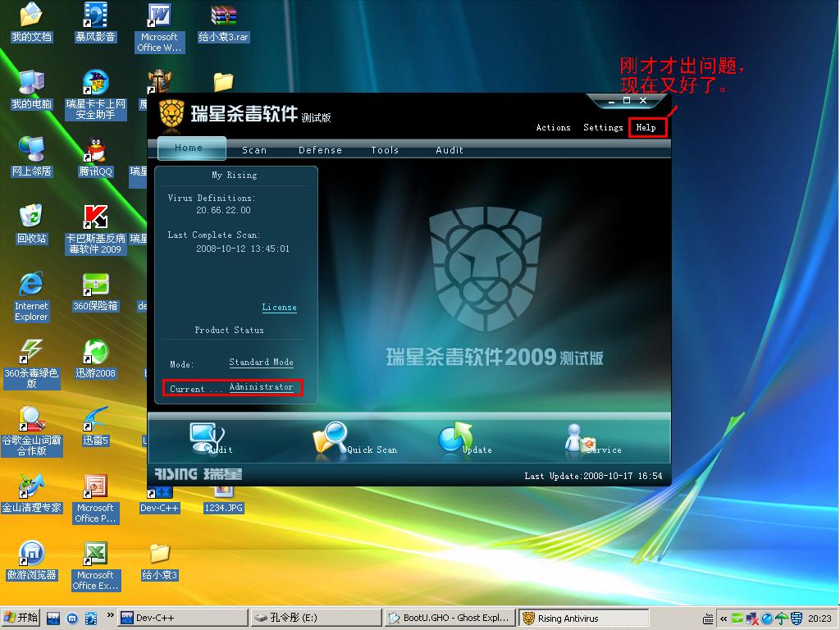This screenshot has width=840, height=630.
Task: Click last scan date 2008-10-12 13:45:01
Action: [x=242, y=249]
